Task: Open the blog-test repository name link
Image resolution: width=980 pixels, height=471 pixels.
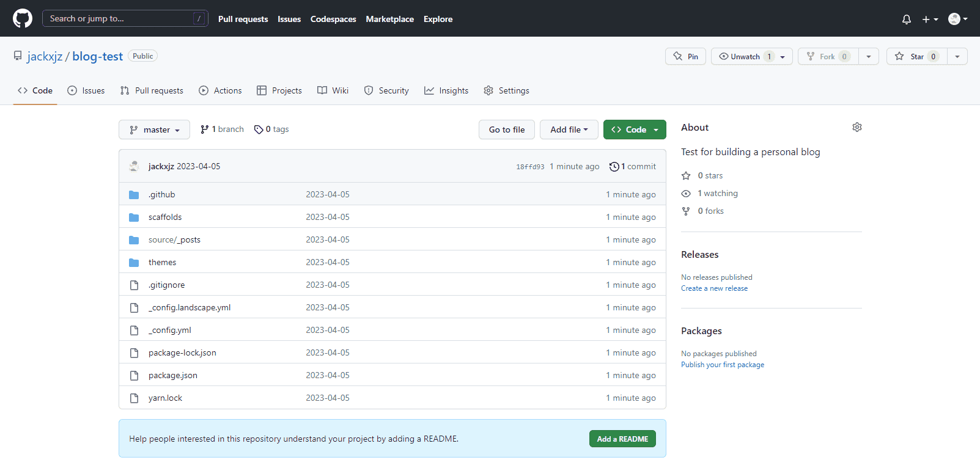Action: [98, 56]
